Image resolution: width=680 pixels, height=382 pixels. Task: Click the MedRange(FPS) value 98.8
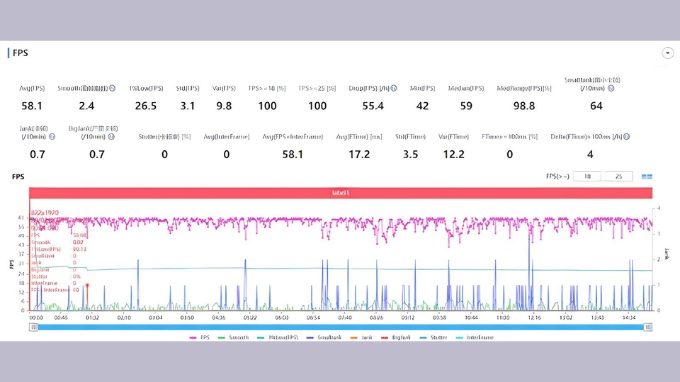(524, 106)
